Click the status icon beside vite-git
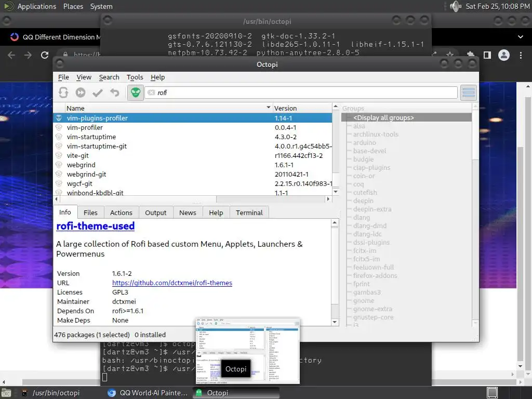Viewport: 532px width, 399px height. click(59, 155)
